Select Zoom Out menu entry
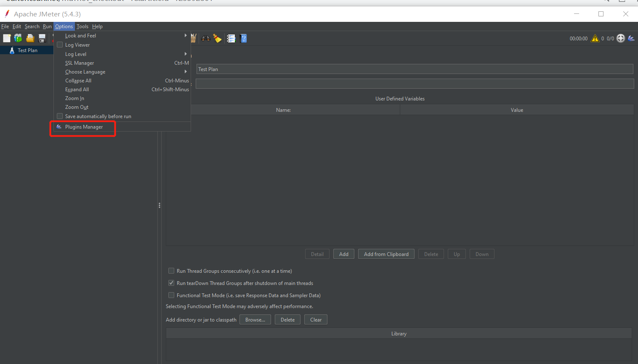This screenshot has width=638, height=364. pos(122,107)
